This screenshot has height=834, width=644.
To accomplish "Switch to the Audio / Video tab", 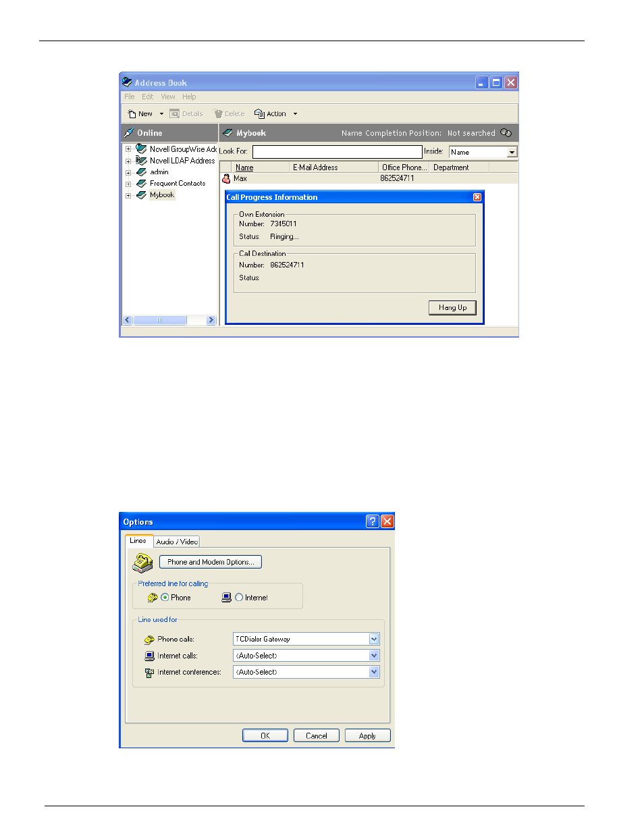I will coord(177,542).
